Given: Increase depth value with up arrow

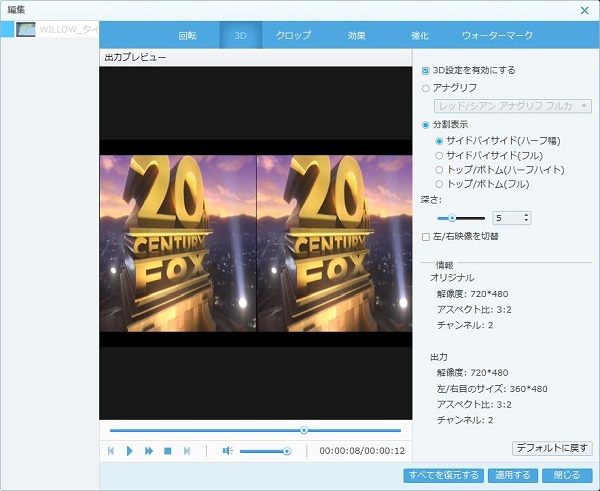Looking at the screenshot, I should (526, 215).
